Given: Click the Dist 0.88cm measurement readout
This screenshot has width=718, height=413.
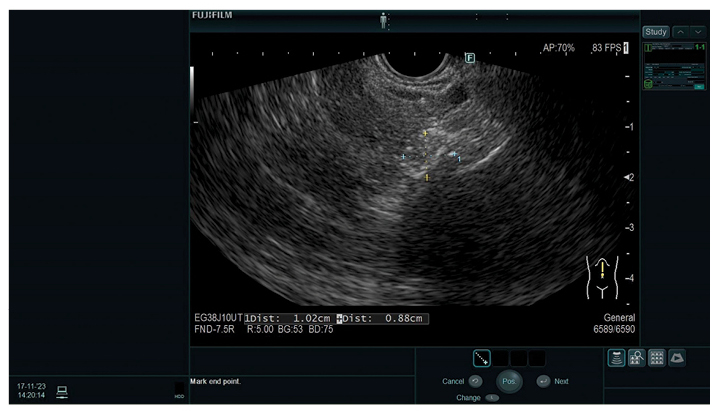Looking at the screenshot, I should coord(383,318).
